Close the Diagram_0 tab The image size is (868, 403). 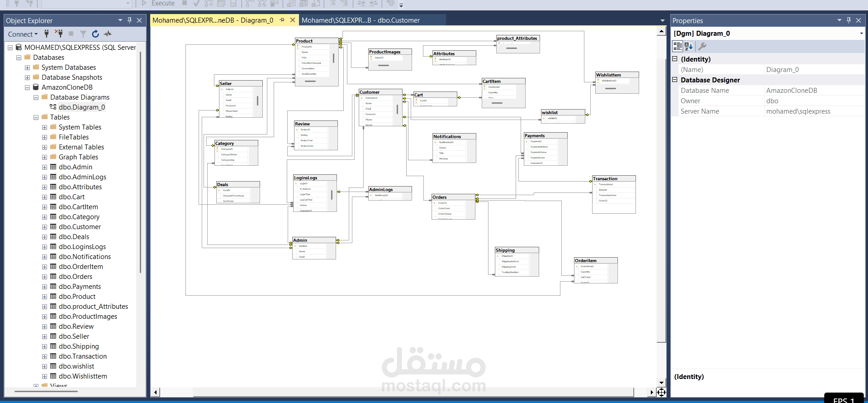pos(293,20)
